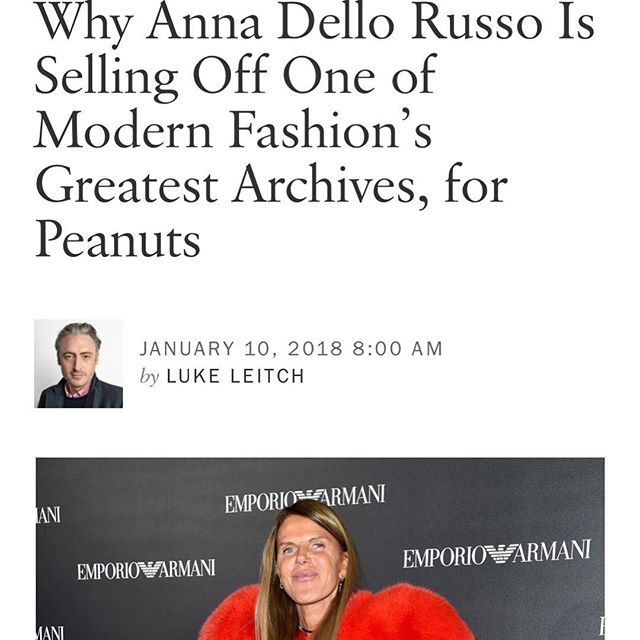Click 'Greatest Archives, for' headline line

pyautogui.click(x=272, y=186)
